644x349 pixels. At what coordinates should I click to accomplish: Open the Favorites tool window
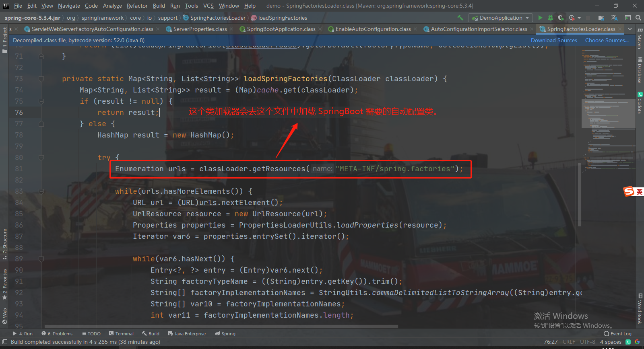[5, 284]
